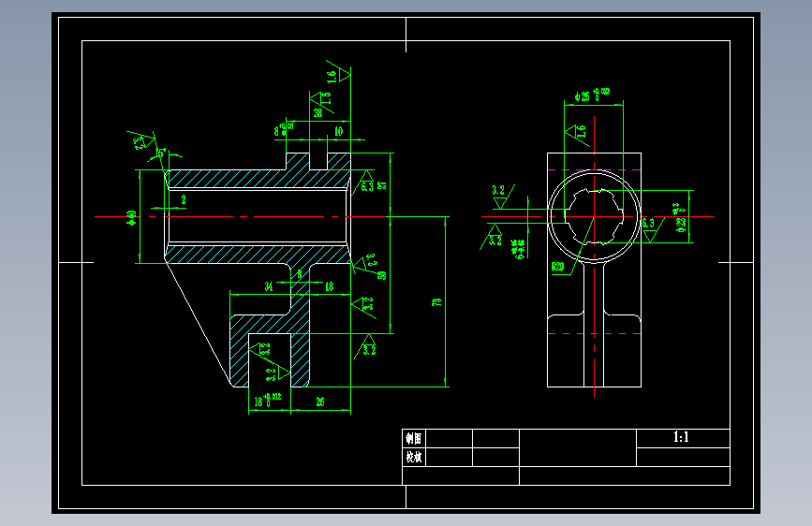Select the φ23 dimension in right view

click(679, 218)
